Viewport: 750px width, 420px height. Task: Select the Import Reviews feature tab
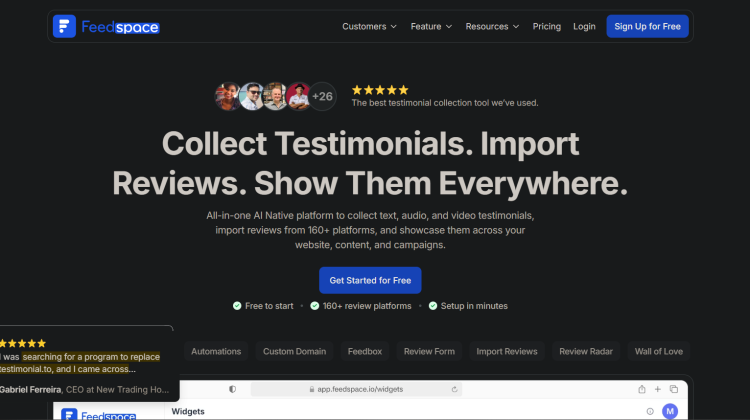[x=507, y=351]
